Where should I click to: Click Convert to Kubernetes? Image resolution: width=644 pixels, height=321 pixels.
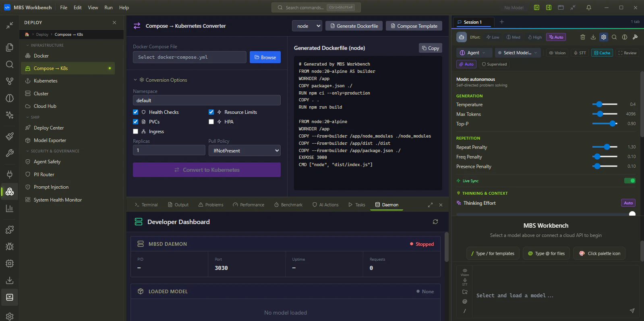click(x=207, y=170)
